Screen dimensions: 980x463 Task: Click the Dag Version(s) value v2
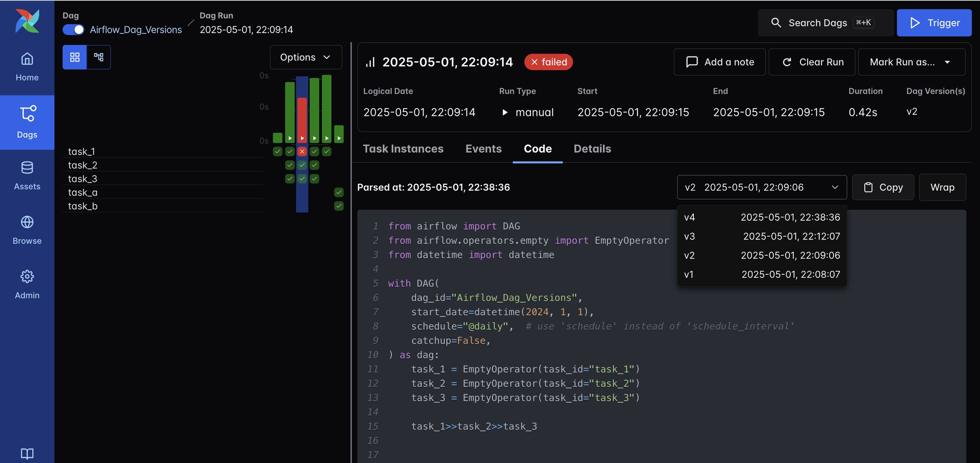tap(912, 112)
